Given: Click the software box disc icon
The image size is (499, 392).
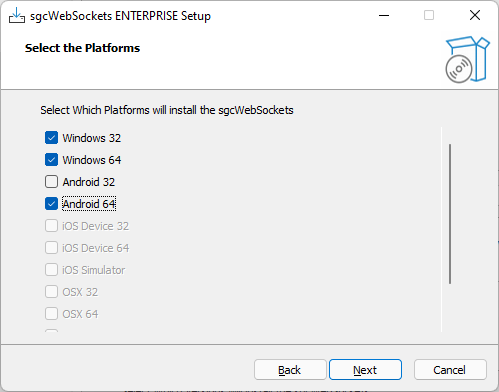Looking at the screenshot, I should coord(467,60).
